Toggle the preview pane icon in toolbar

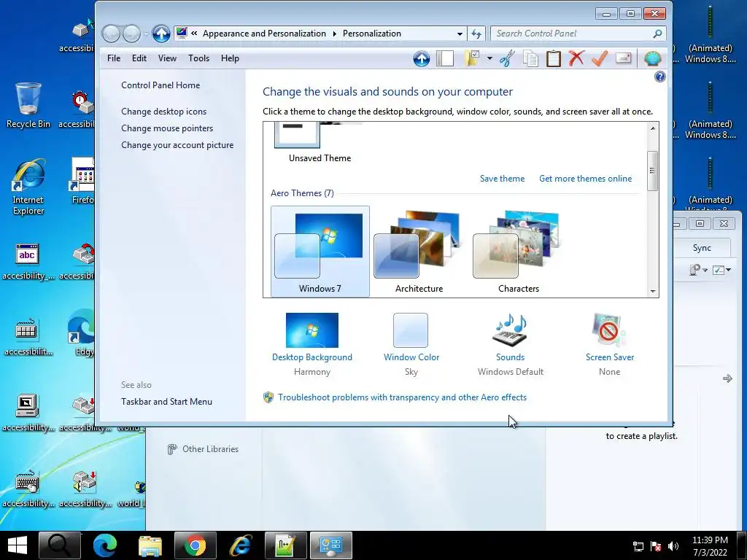[x=444, y=58]
